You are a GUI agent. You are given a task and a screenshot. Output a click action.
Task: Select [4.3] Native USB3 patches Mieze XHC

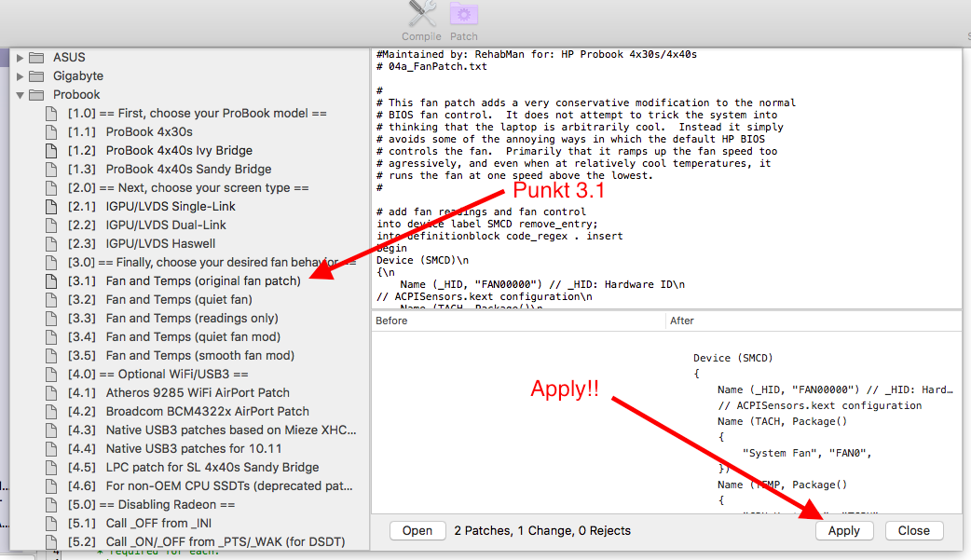(212, 430)
